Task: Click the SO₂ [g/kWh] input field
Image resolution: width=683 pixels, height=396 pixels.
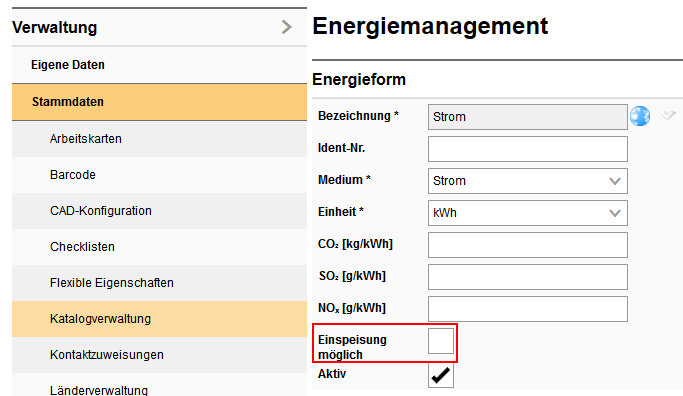Action: [x=527, y=277]
